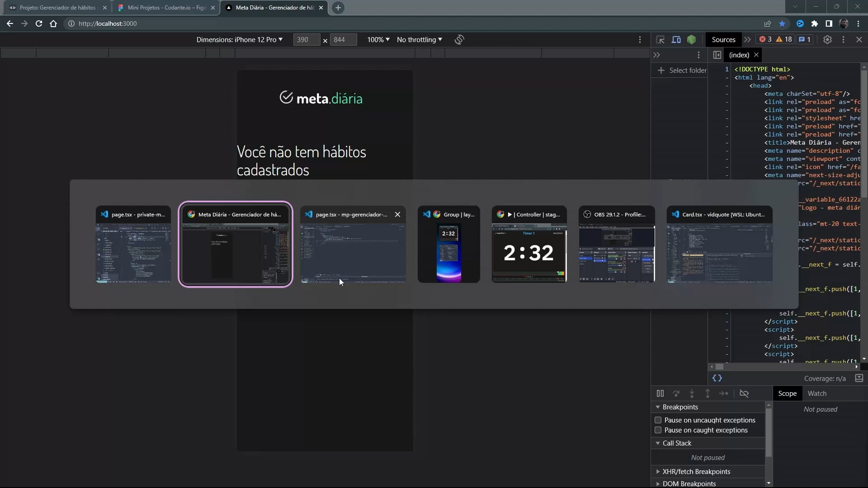The width and height of the screenshot is (868, 488).
Task: Click the rotate device orientation icon
Action: click(x=459, y=40)
